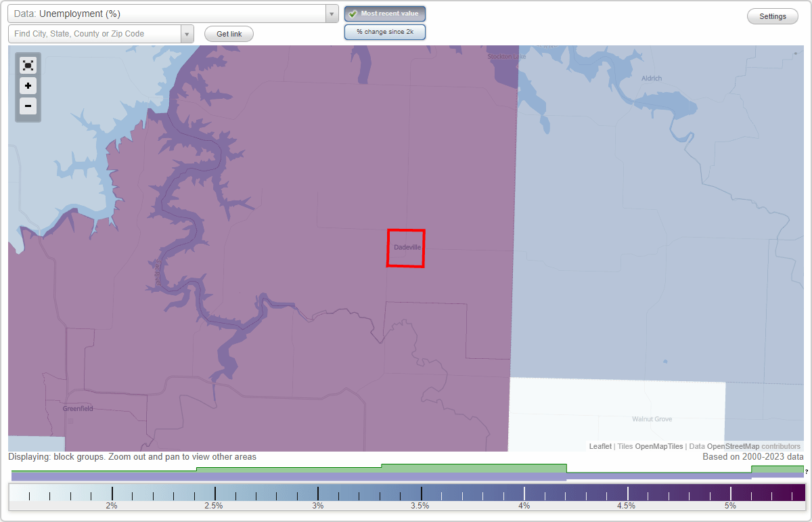This screenshot has height=522, width=812.
Task: Click the Dadeville label on the map
Action: coord(407,248)
